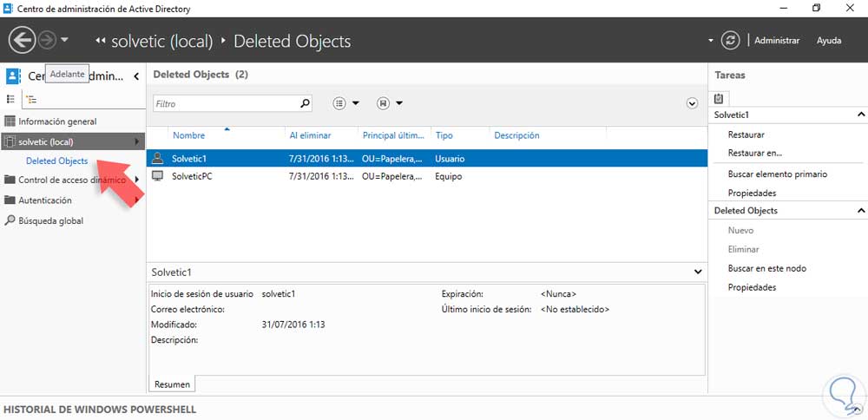Click the refresh icon in header
The height and width of the screenshot is (420, 868).
[x=733, y=40]
